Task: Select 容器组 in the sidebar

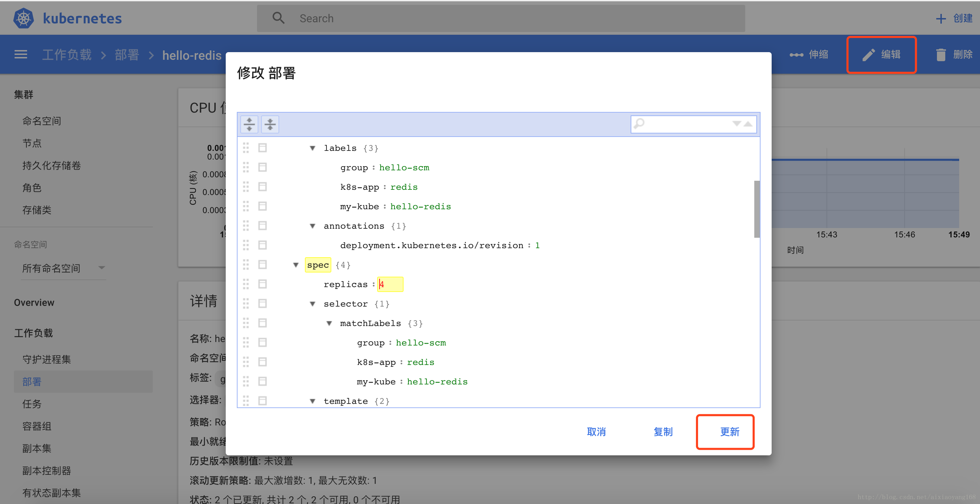Action: [x=36, y=426]
